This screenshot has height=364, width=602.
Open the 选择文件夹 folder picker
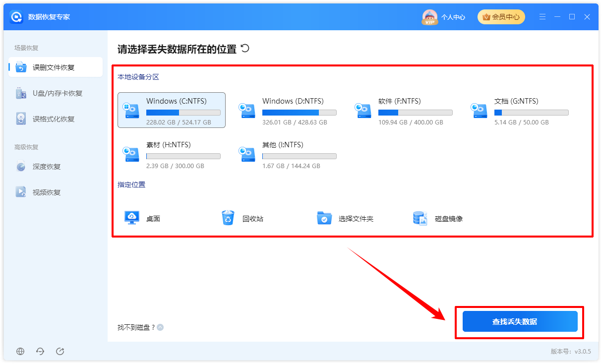(x=345, y=218)
